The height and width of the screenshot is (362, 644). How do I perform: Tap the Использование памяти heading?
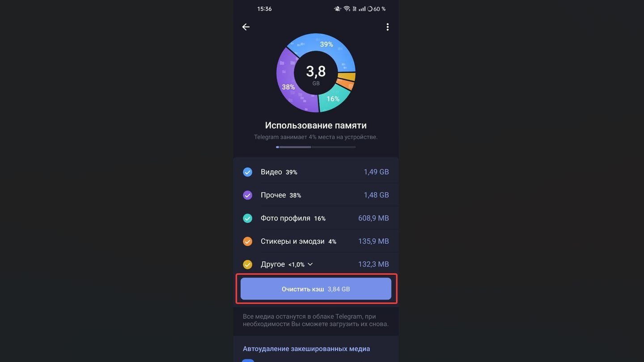tap(316, 126)
